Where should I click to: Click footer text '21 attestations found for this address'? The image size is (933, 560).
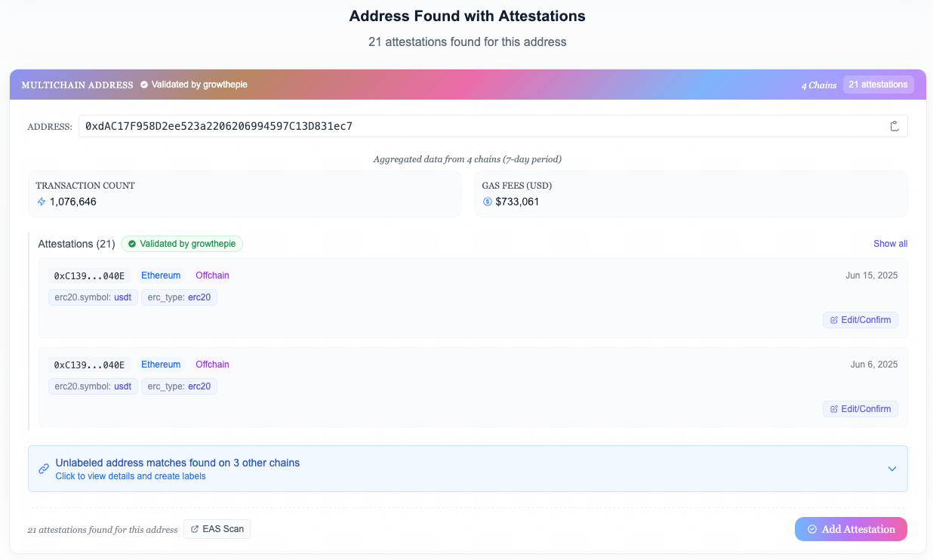(x=102, y=530)
